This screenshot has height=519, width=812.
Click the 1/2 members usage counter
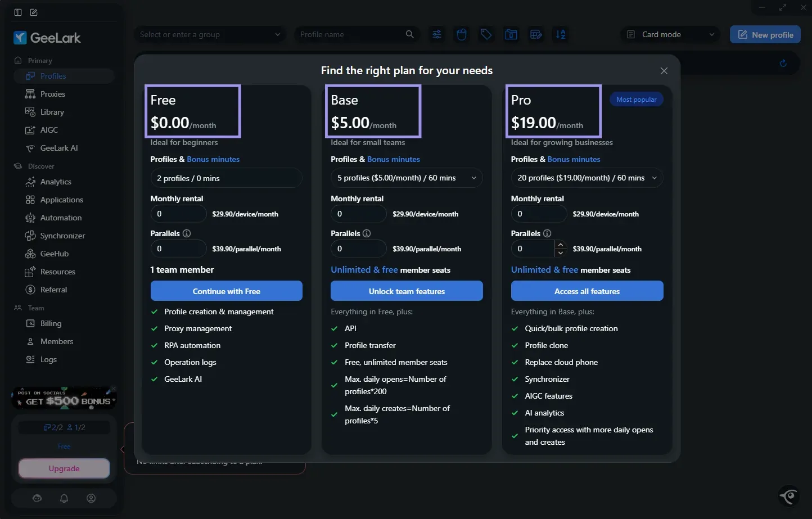pyautogui.click(x=76, y=427)
